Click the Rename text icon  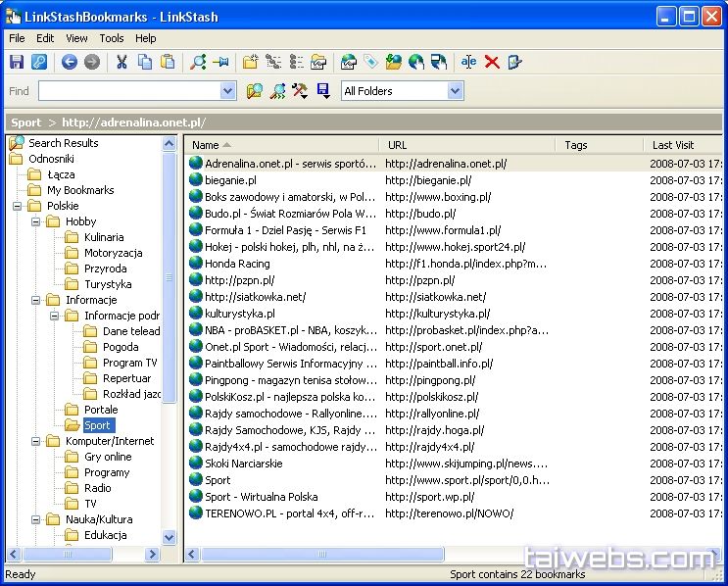(x=468, y=62)
